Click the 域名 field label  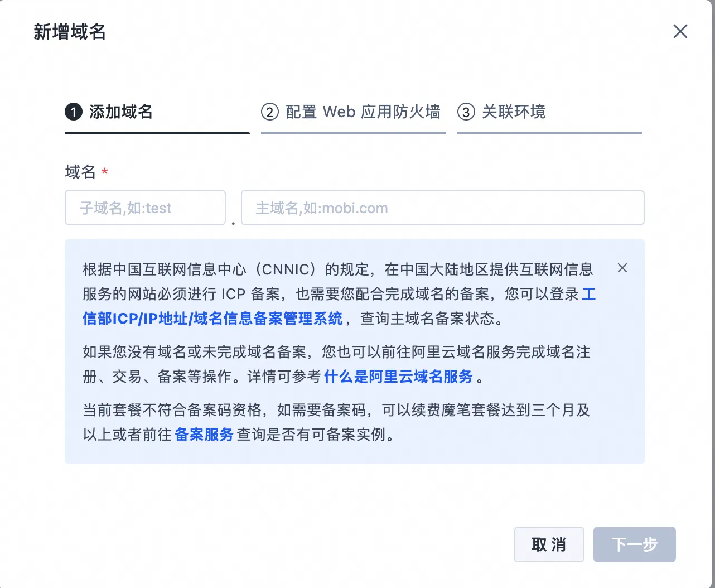(81, 172)
